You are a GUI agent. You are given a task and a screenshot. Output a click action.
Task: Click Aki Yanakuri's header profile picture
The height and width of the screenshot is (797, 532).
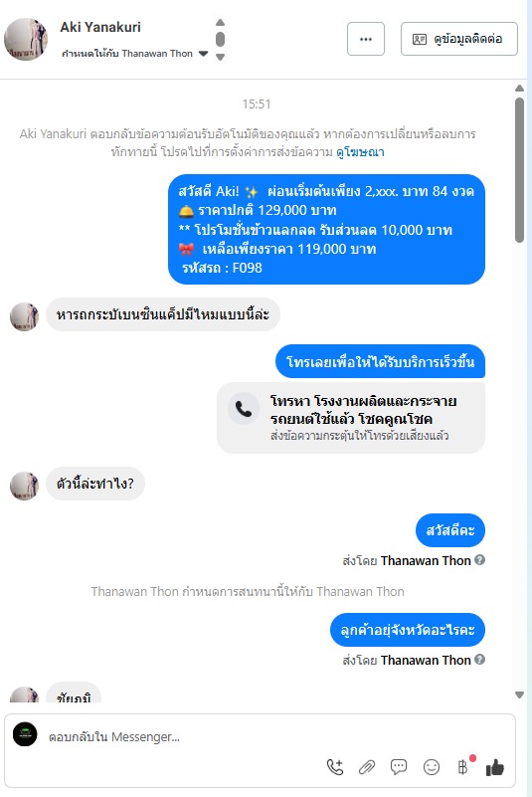coord(26,39)
